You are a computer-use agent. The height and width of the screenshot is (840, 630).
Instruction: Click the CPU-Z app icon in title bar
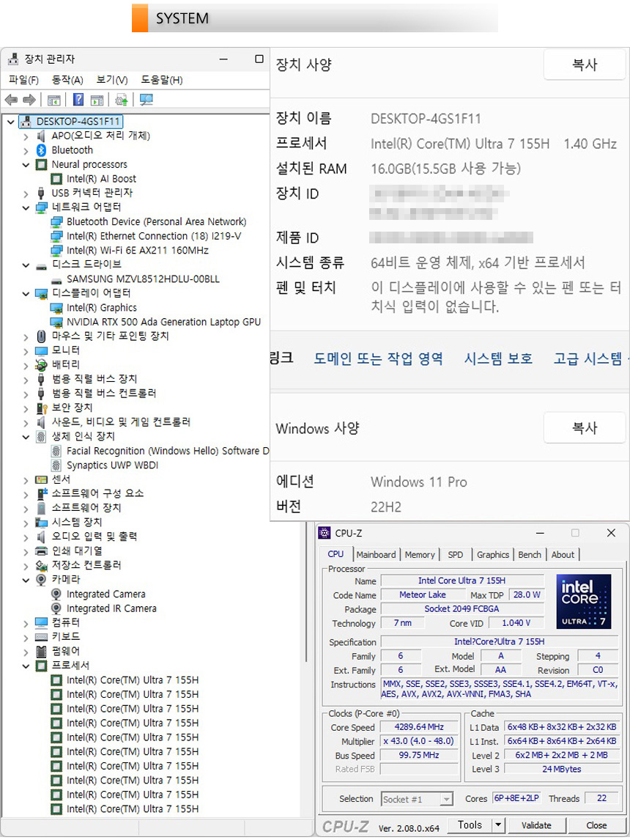pyautogui.click(x=325, y=533)
